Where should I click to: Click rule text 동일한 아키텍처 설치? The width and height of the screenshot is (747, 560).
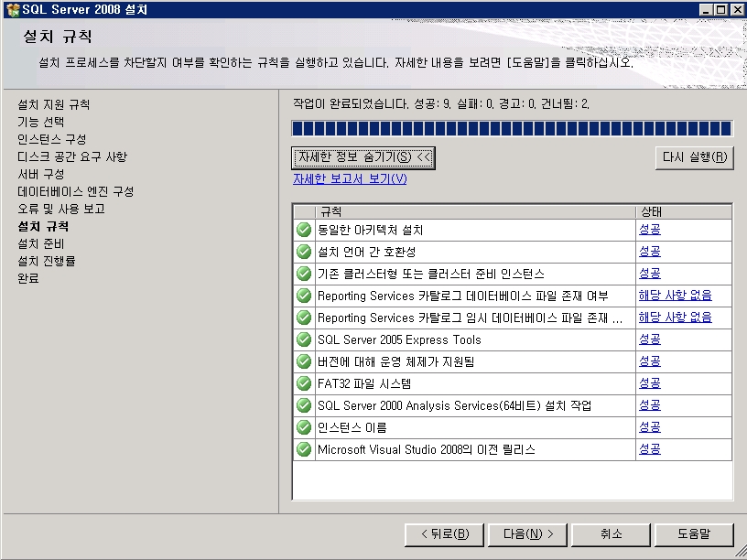tap(370, 230)
